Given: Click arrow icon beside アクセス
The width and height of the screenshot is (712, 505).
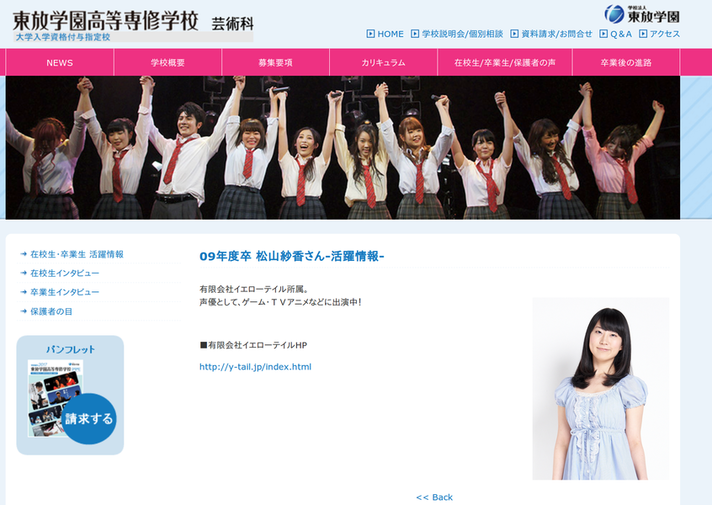Looking at the screenshot, I should point(643,34).
